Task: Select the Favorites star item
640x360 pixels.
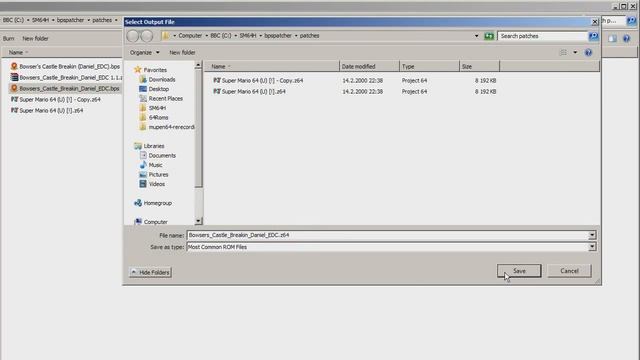Action: coord(151,70)
